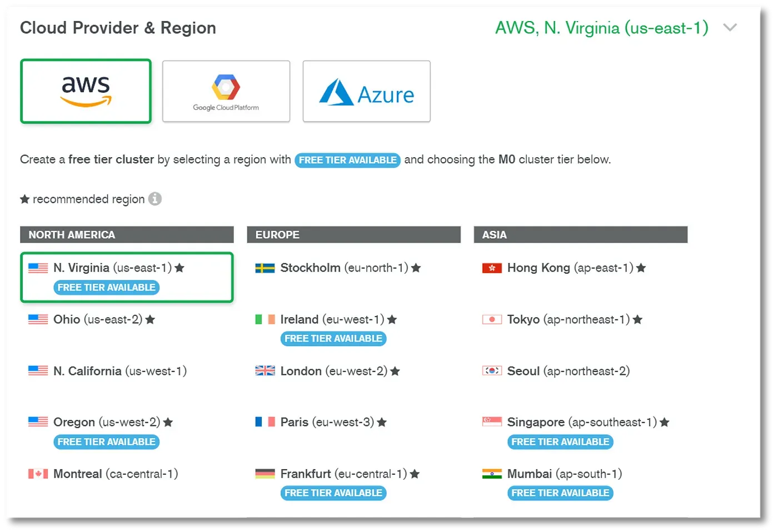Choose the Google Cloud Platform logo
The image size is (778, 532).
tap(226, 91)
